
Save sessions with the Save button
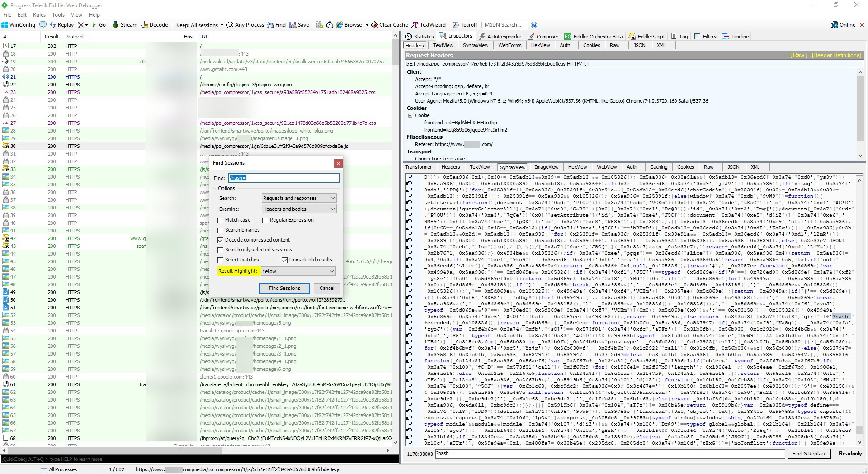pos(299,25)
